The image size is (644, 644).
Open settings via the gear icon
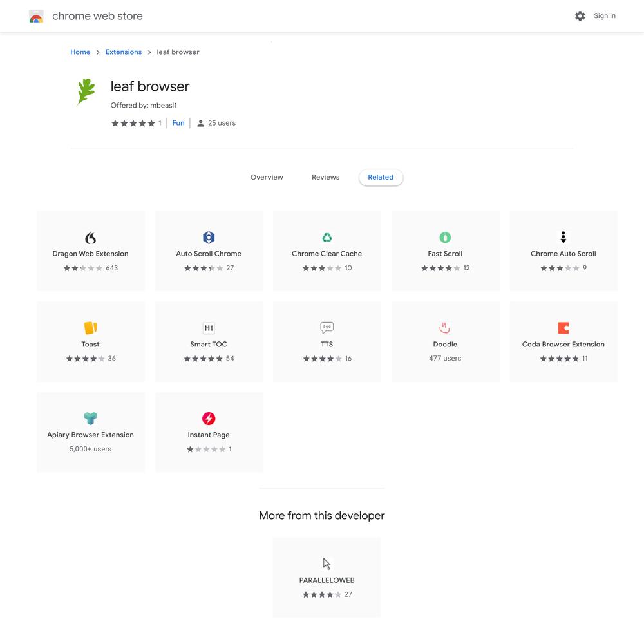click(580, 16)
